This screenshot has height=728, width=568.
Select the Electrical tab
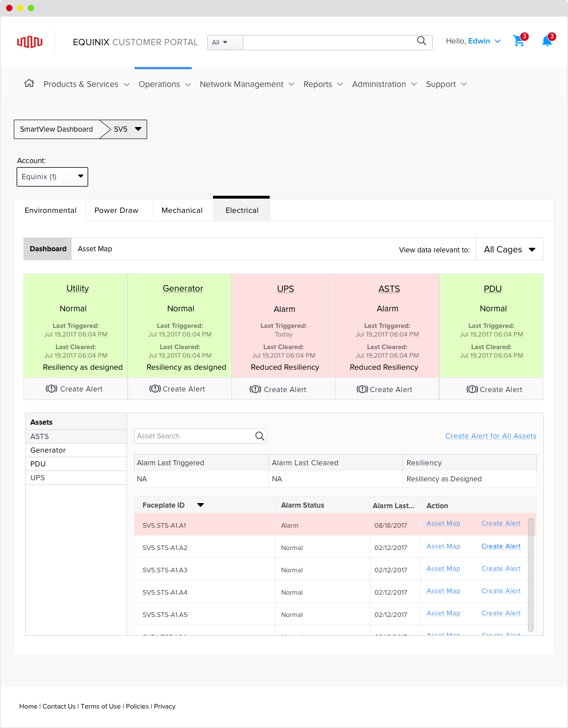pos(242,209)
